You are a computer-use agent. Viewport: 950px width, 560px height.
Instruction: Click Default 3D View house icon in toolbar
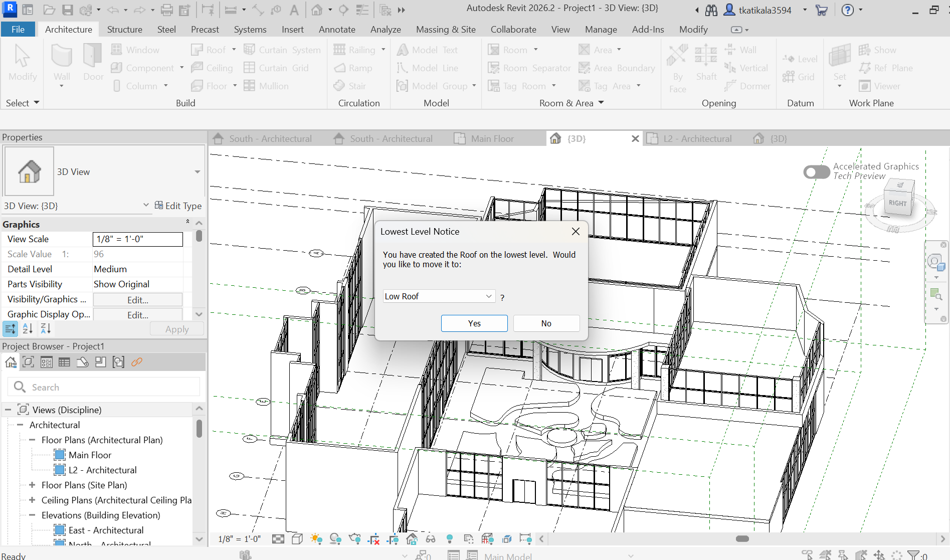[x=317, y=10]
